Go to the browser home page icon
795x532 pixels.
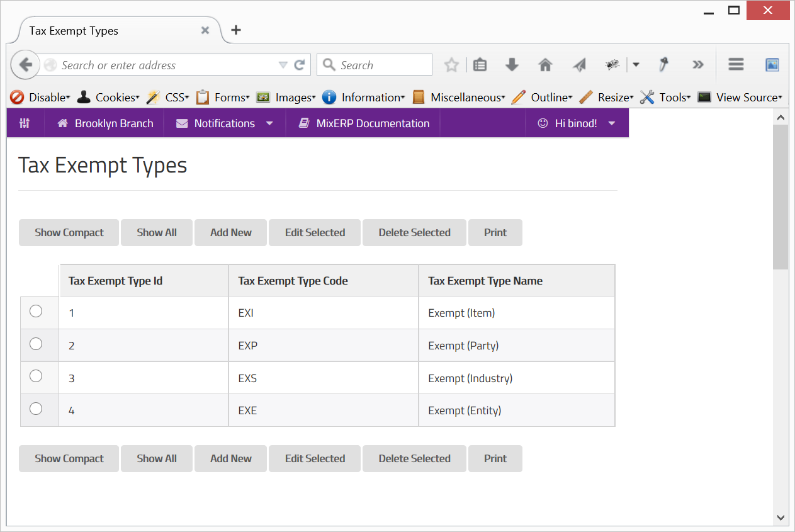545,65
